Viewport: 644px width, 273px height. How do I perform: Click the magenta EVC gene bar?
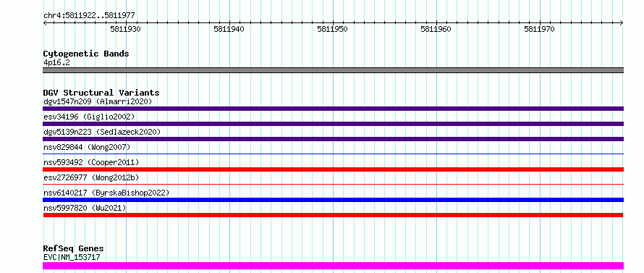pos(333,266)
